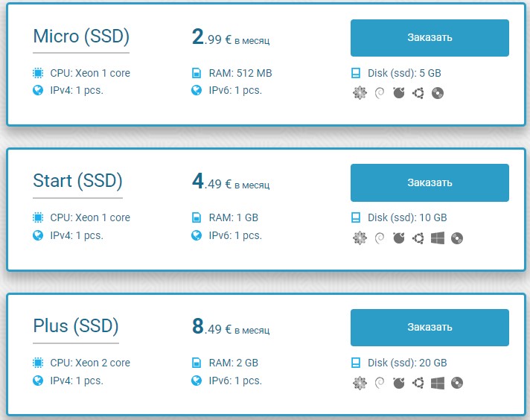Click the Disk (ssd): 20 GB text
Image resolution: width=530 pixels, height=420 pixels.
(407, 363)
